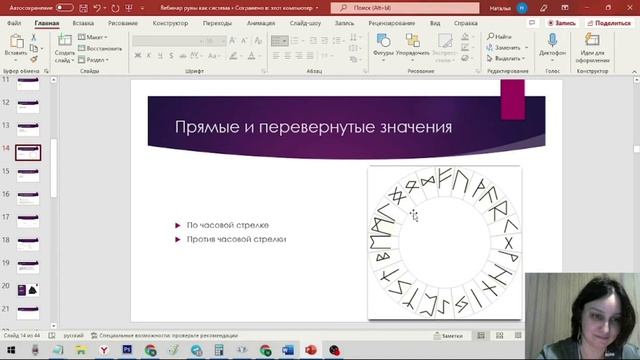Toggle Italic (К) formatting
The width and height of the screenshot is (640, 360).
click(149, 56)
